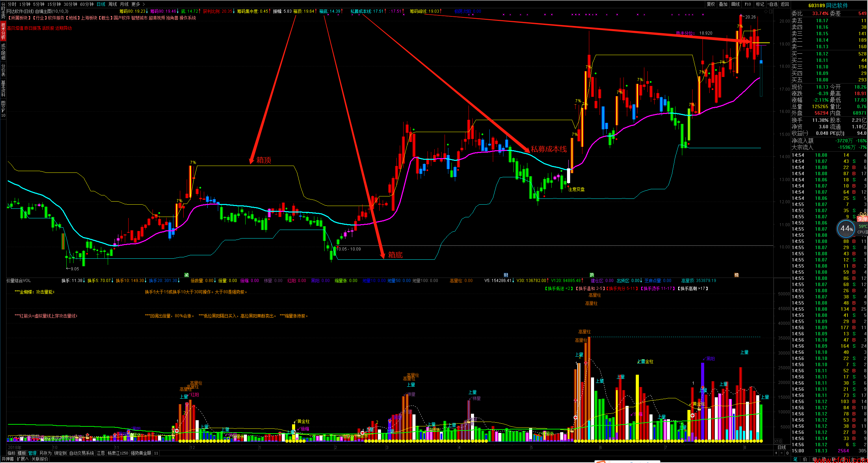Expand the 扩展 panel at bottom left
Screen dimensions: 868x463
[23, 459]
